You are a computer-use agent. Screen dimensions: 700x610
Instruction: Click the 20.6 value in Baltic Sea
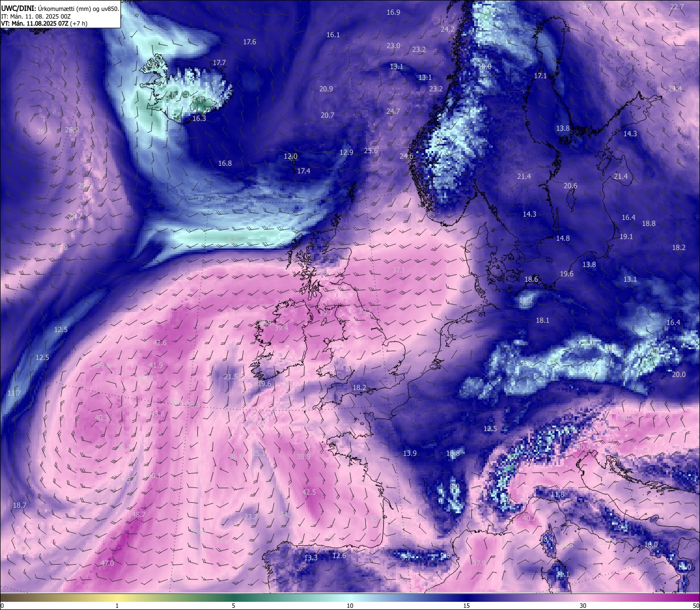click(570, 185)
